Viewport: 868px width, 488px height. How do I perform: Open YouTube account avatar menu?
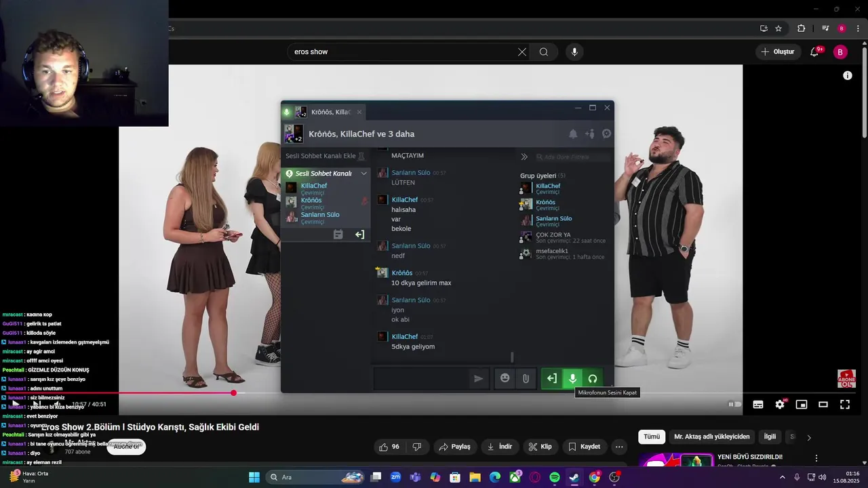coord(840,52)
